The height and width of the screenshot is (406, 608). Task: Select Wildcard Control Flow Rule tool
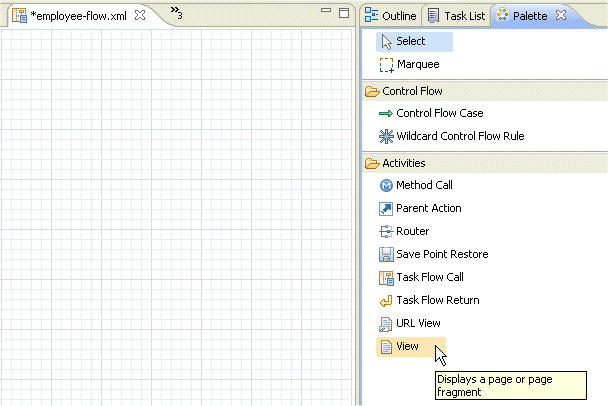pyautogui.click(x=451, y=136)
